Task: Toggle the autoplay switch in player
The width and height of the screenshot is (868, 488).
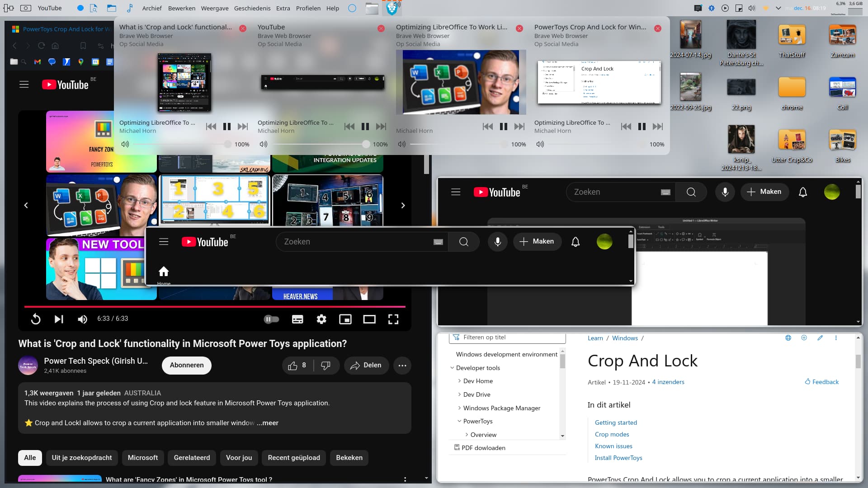Action: coord(271,319)
